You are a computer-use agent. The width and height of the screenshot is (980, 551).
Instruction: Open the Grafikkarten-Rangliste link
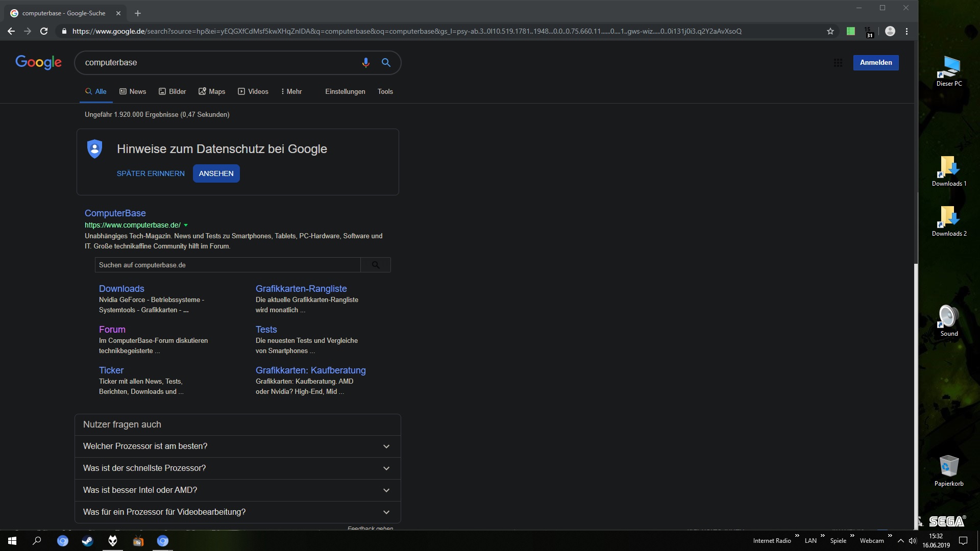click(301, 289)
